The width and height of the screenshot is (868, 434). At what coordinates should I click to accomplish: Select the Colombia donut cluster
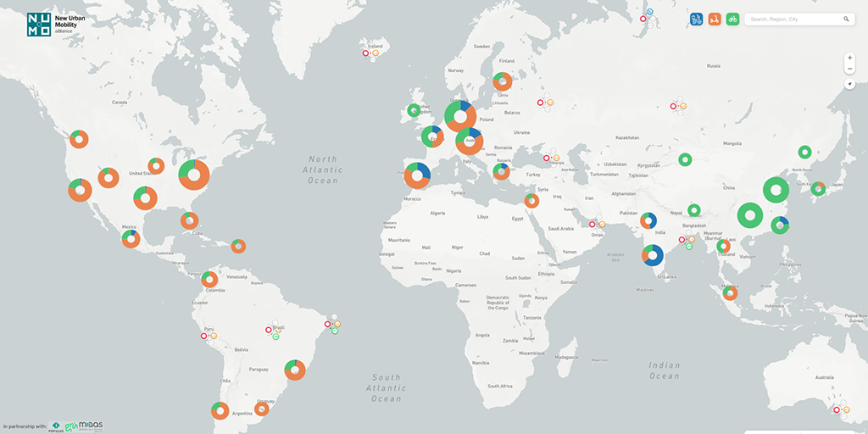pos(209,279)
